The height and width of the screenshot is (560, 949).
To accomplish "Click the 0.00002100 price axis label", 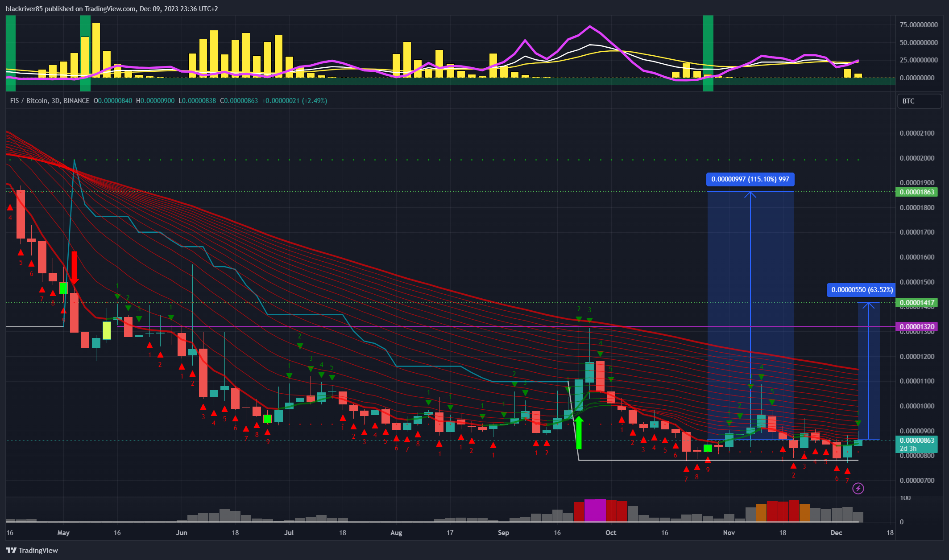I will point(917,133).
